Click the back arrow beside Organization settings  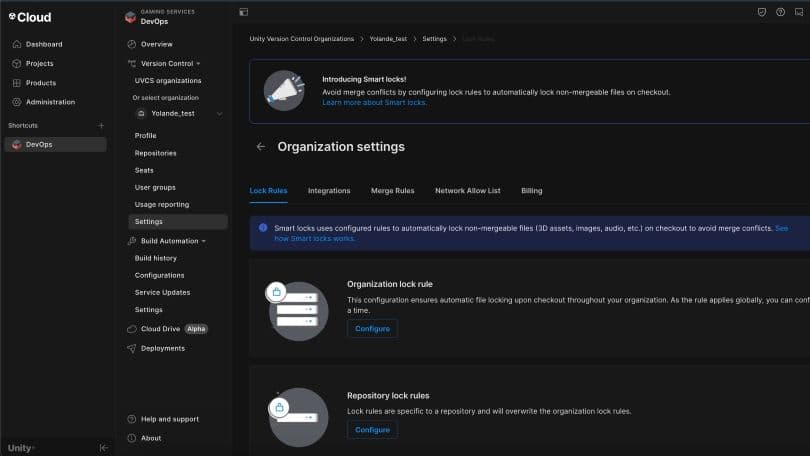[x=261, y=147]
